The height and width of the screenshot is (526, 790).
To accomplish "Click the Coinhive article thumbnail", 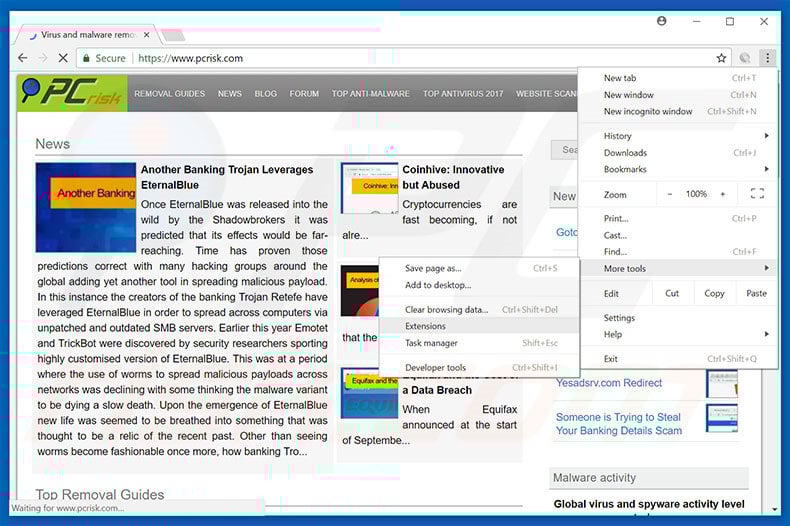I will (370, 188).
